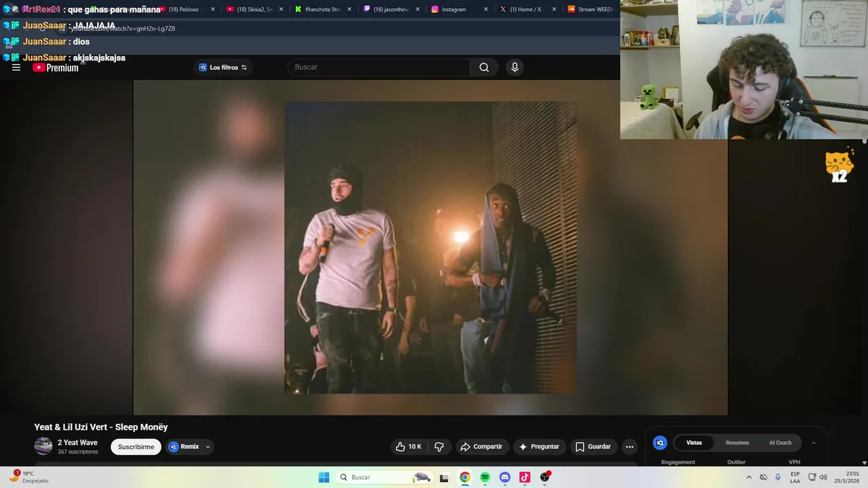
Task: Go to the YouTube Premium home logo
Action: click(x=56, y=68)
